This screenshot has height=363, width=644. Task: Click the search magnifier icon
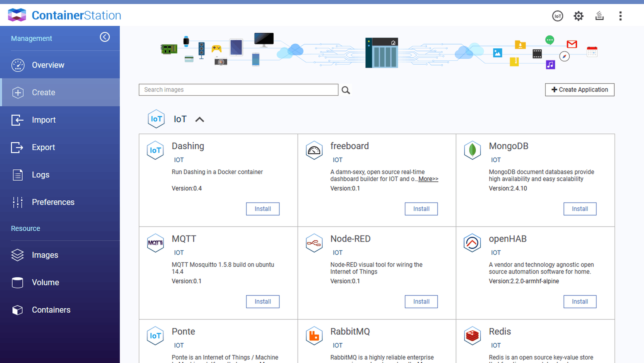(346, 90)
